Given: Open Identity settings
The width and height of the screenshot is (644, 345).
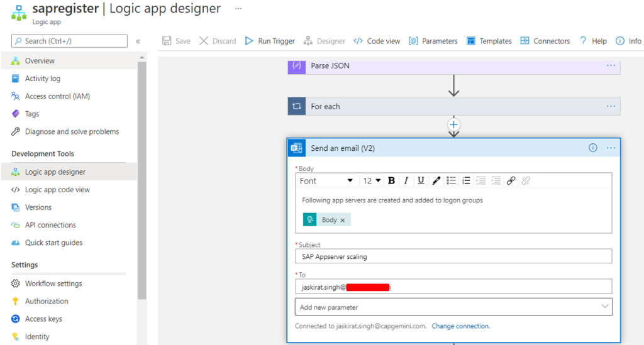Looking at the screenshot, I should pyautogui.click(x=69, y=336).
